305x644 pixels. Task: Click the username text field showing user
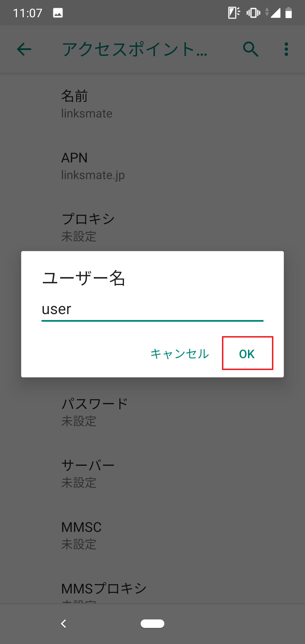(152, 311)
